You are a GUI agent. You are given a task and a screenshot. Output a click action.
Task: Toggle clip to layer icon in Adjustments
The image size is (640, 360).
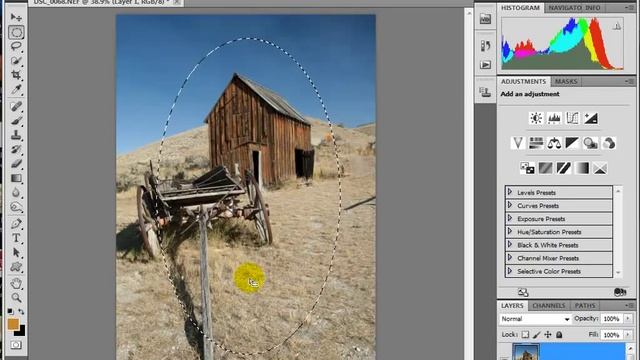click(620, 292)
